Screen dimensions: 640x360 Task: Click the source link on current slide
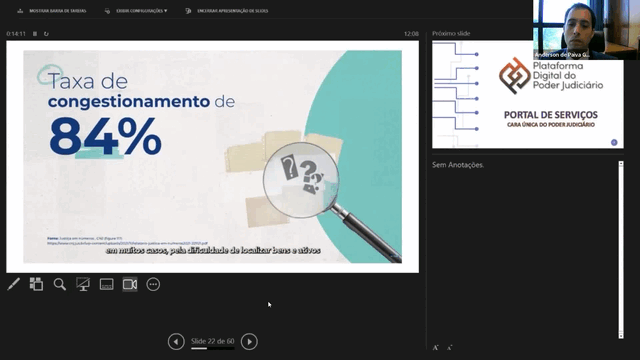coord(127,243)
